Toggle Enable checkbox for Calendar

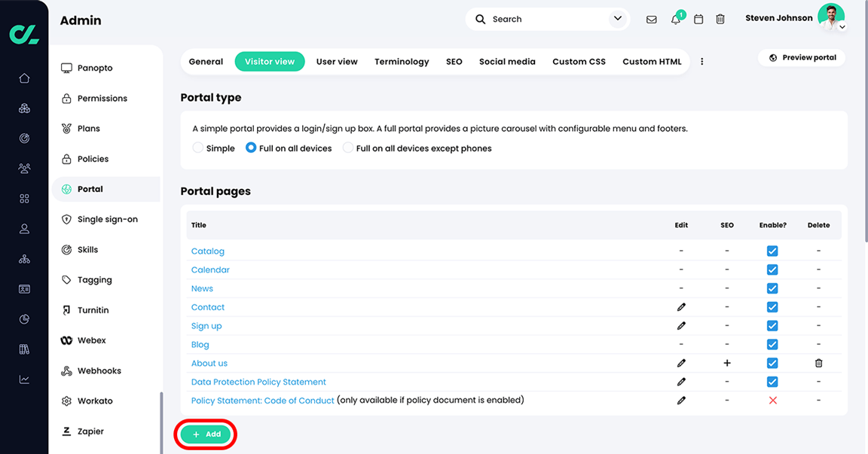coord(772,270)
